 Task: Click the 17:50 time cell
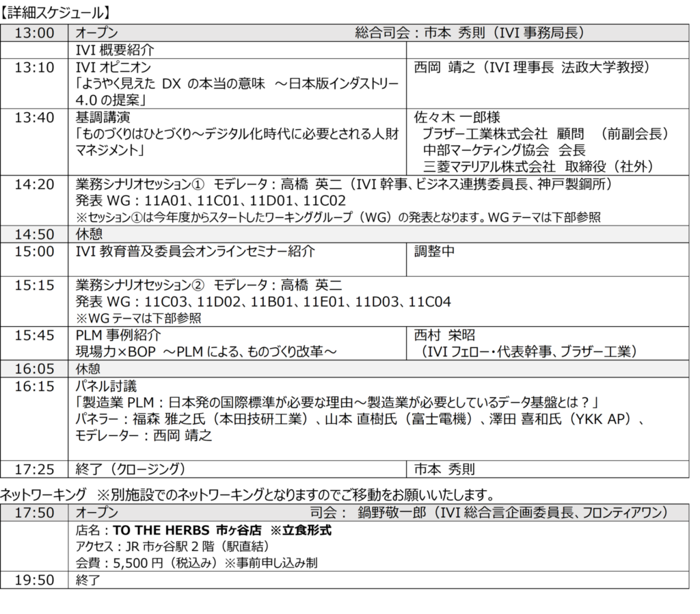[34, 513]
